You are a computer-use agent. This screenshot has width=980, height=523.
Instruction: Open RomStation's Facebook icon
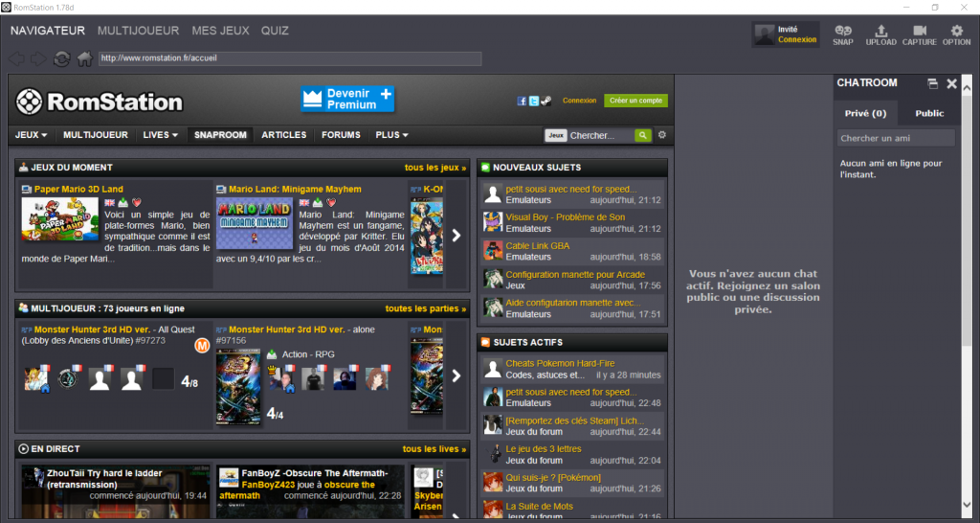[522, 101]
